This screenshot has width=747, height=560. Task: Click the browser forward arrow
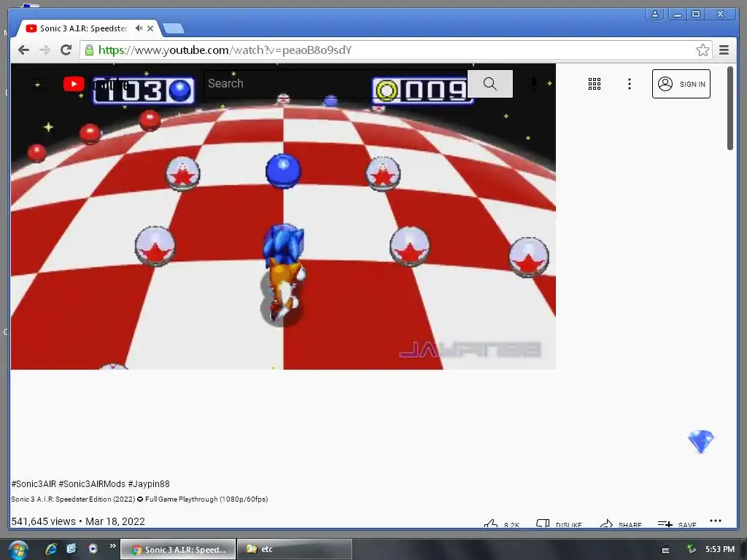[44, 50]
